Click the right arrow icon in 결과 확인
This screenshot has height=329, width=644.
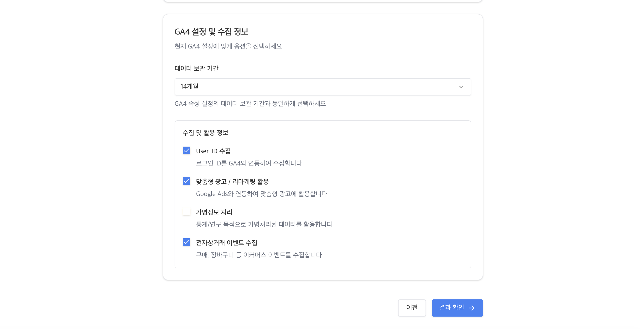coord(472,308)
